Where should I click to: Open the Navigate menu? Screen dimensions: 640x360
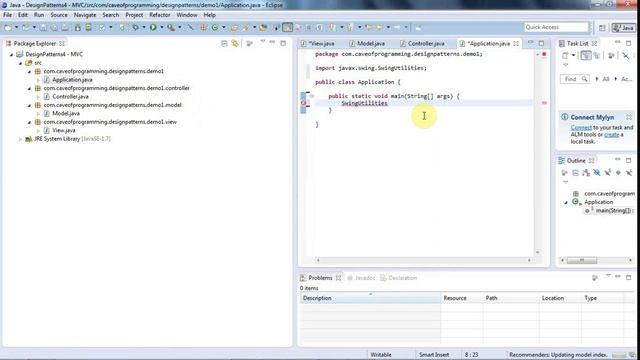click(85, 15)
